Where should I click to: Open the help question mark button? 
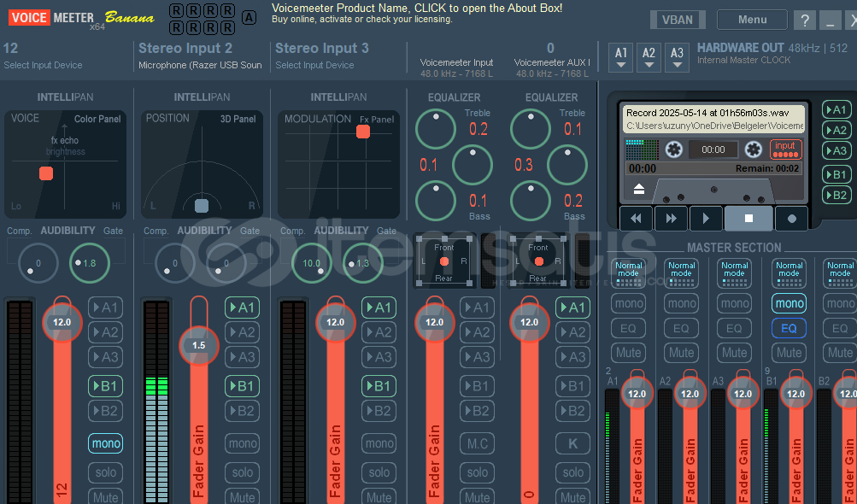pyautogui.click(x=805, y=21)
